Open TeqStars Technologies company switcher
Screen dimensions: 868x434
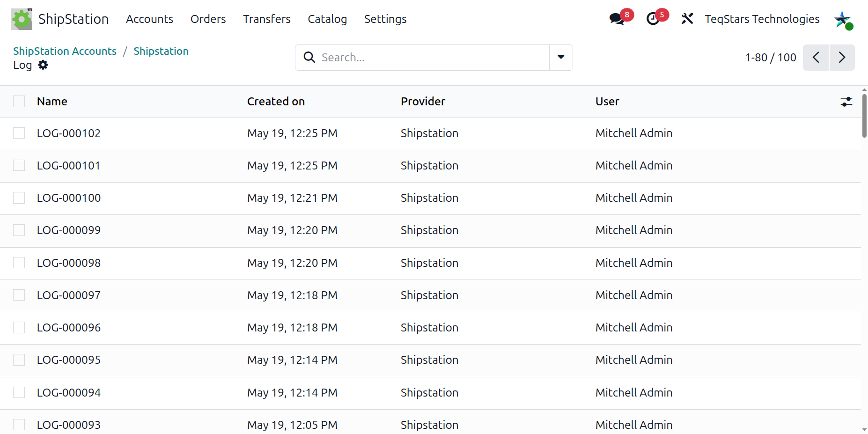tap(762, 19)
